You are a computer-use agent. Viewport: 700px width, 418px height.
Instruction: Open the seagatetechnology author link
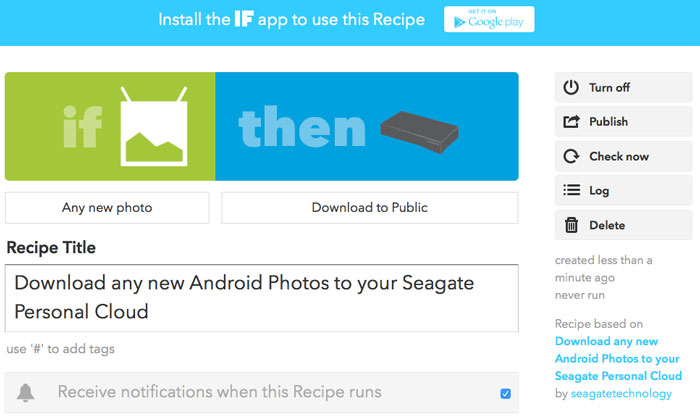click(x=621, y=393)
